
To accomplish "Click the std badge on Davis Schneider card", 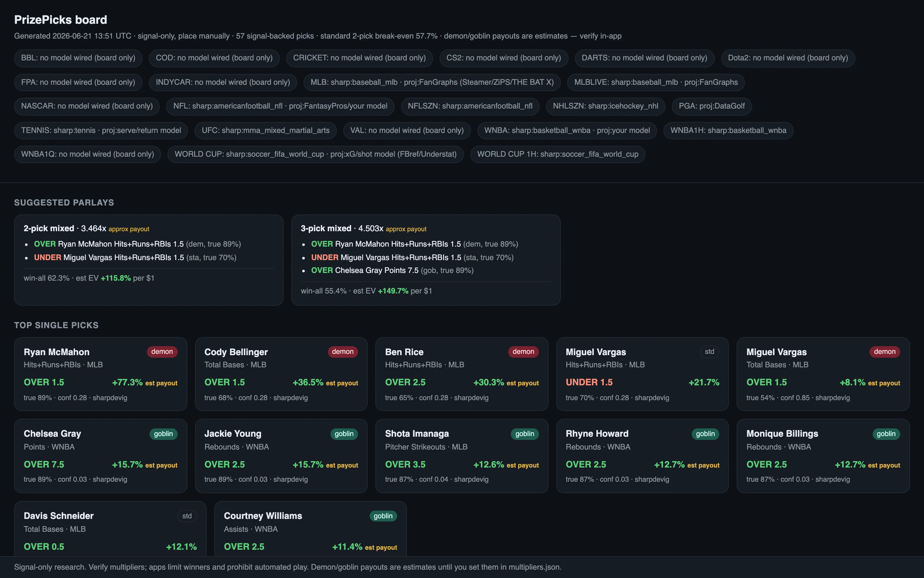I will 187,516.
